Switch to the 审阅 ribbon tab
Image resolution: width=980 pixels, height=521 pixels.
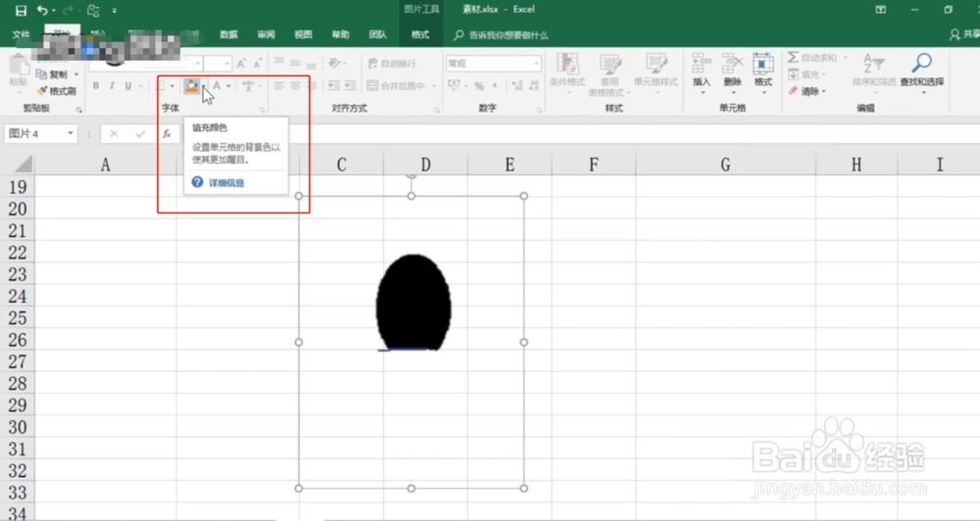point(266,34)
